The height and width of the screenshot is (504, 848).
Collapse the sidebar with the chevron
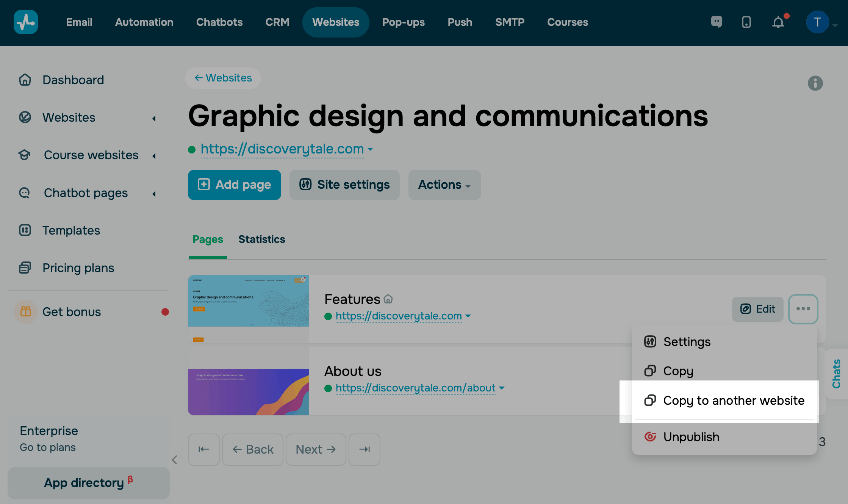click(x=174, y=460)
